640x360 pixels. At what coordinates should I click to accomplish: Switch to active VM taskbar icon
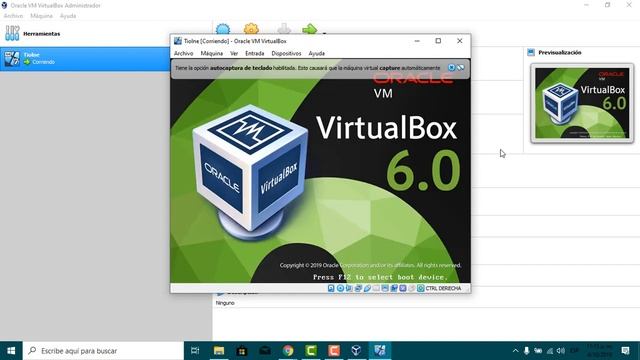(x=380, y=351)
